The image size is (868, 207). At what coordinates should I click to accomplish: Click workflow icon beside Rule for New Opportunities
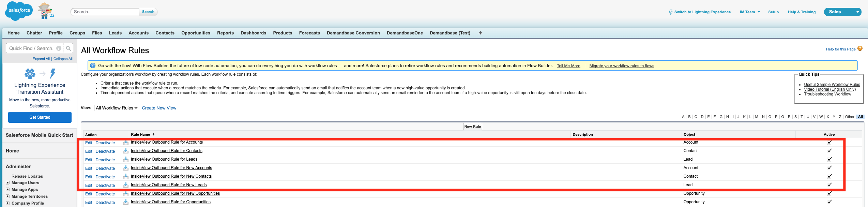[126, 194]
